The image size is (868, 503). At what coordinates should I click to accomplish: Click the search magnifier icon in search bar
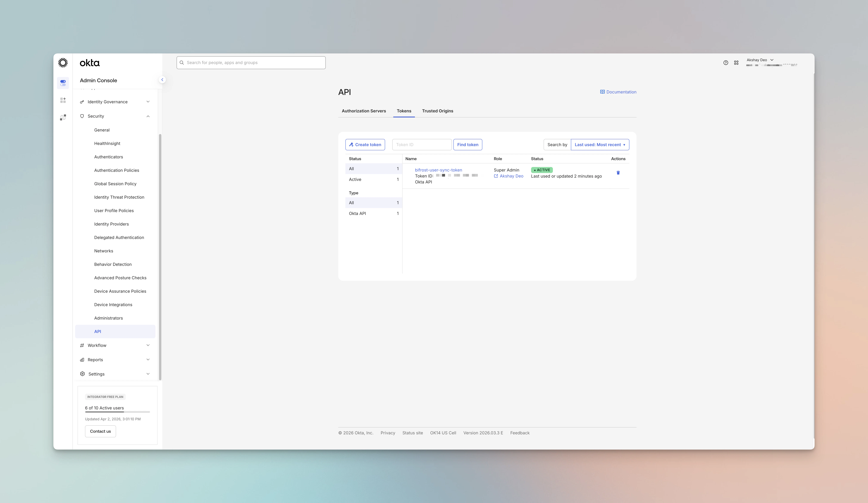click(x=182, y=63)
